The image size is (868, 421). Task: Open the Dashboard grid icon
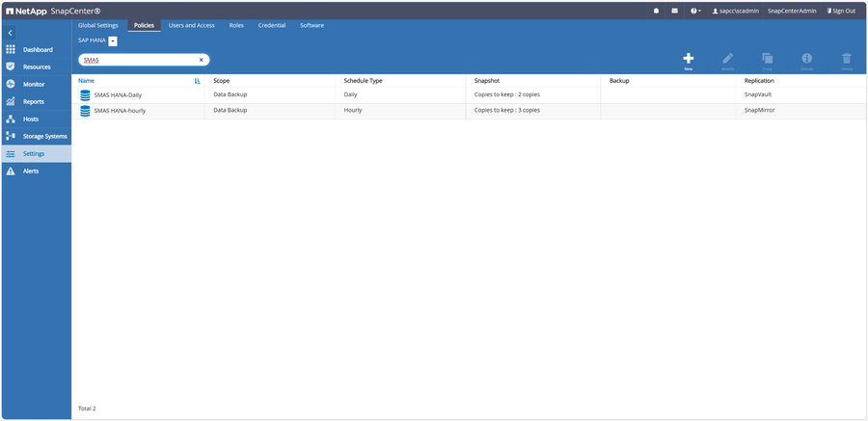[x=10, y=49]
